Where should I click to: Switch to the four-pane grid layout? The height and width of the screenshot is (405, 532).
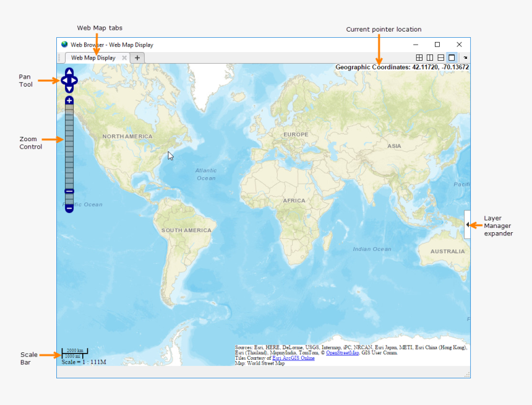[419, 58]
